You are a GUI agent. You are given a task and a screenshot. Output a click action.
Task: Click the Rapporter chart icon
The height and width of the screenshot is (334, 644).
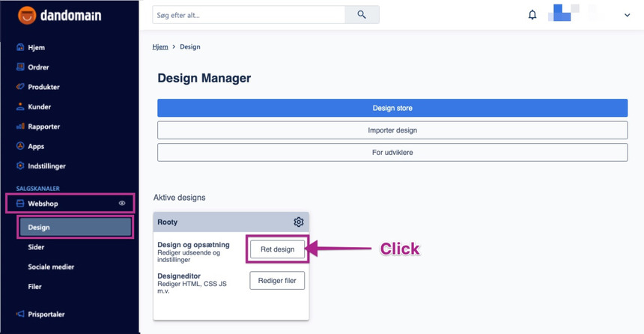[20, 127]
